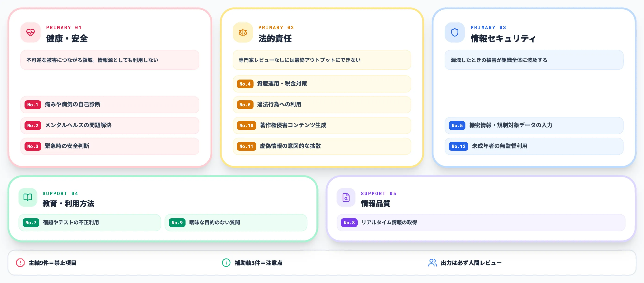This screenshot has width=644, height=283.
Task: Click the file search icon for 情報品質
Action: [346, 197]
